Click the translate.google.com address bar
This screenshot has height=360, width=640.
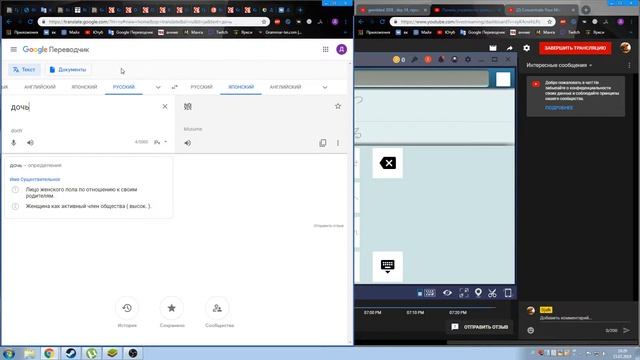[150, 22]
